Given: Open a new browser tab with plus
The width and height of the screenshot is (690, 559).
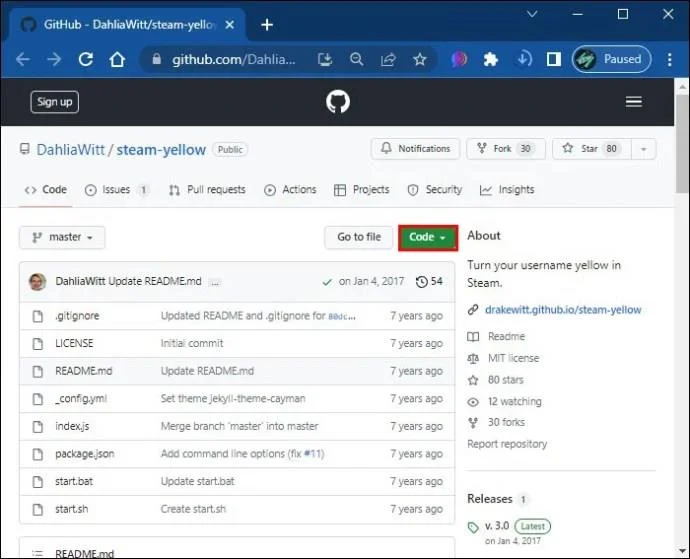Looking at the screenshot, I should point(267,25).
